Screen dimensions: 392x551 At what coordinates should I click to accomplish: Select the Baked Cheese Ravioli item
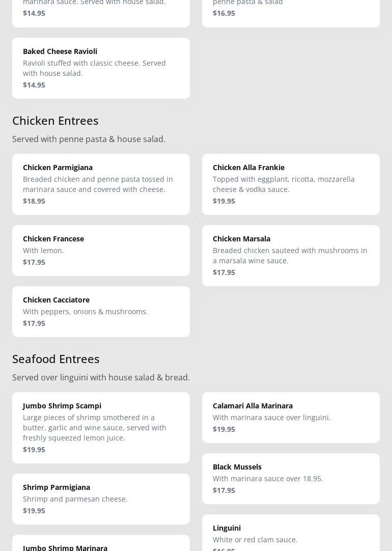click(x=101, y=68)
